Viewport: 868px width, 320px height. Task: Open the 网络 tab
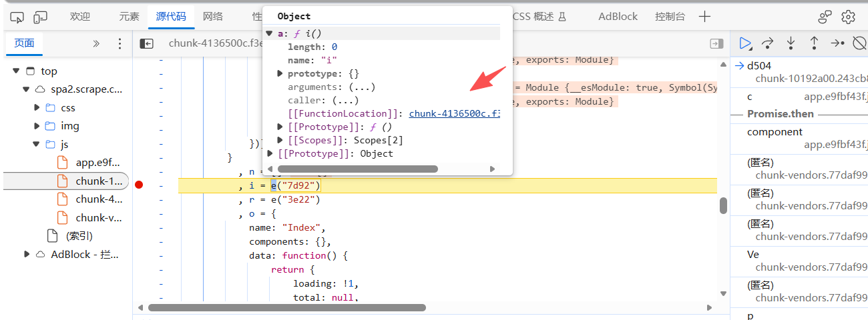(213, 17)
